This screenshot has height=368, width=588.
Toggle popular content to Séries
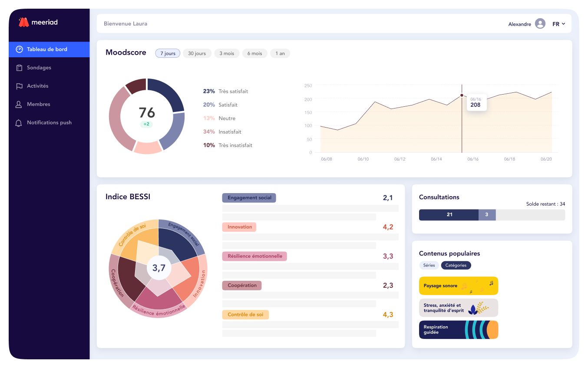(429, 265)
